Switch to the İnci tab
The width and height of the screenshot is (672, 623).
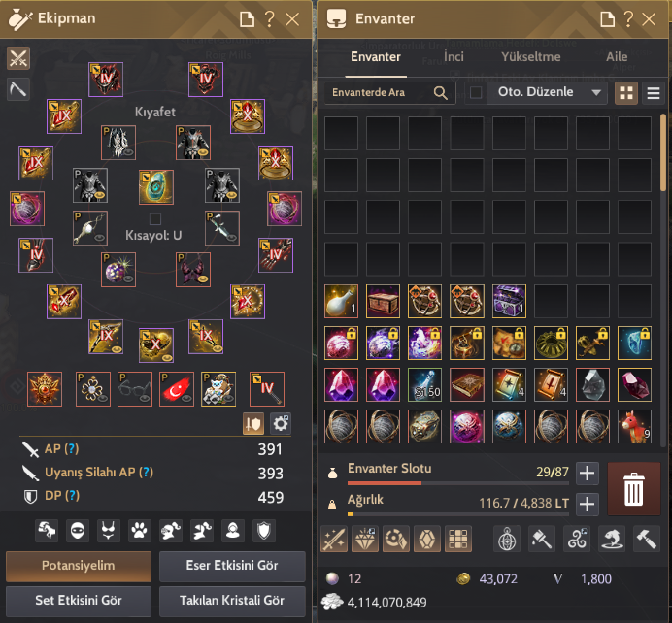point(454,56)
